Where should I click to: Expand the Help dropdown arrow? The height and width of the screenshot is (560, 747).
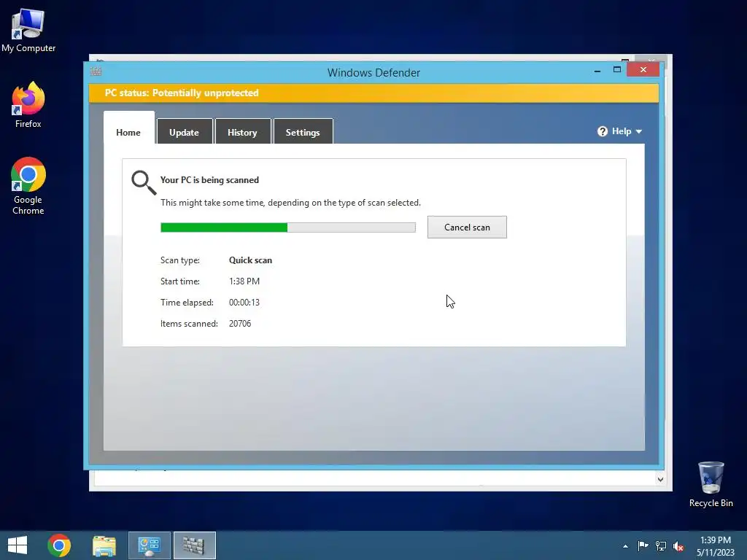[639, 131]
